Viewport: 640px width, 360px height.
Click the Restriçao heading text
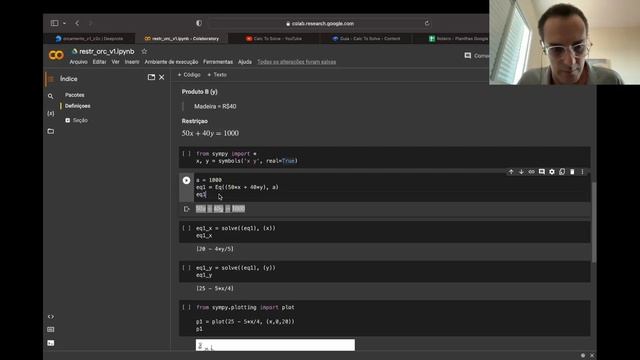point(195,121)
